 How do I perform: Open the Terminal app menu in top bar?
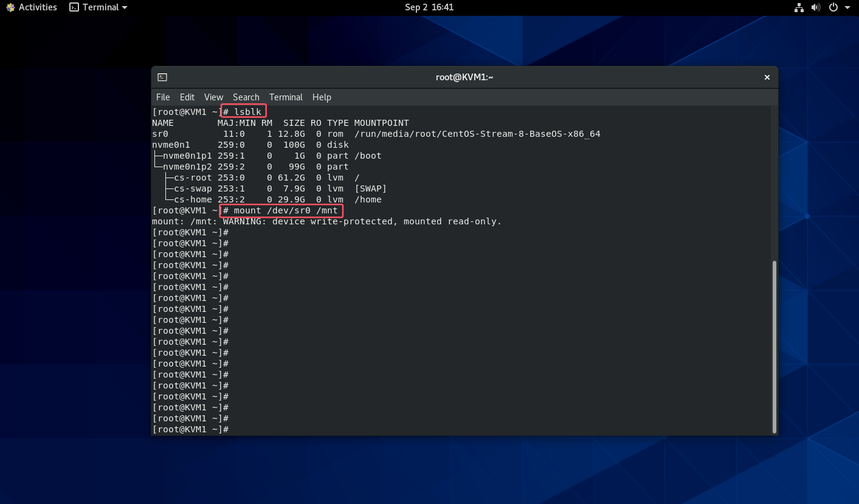(x=98, y=7)
